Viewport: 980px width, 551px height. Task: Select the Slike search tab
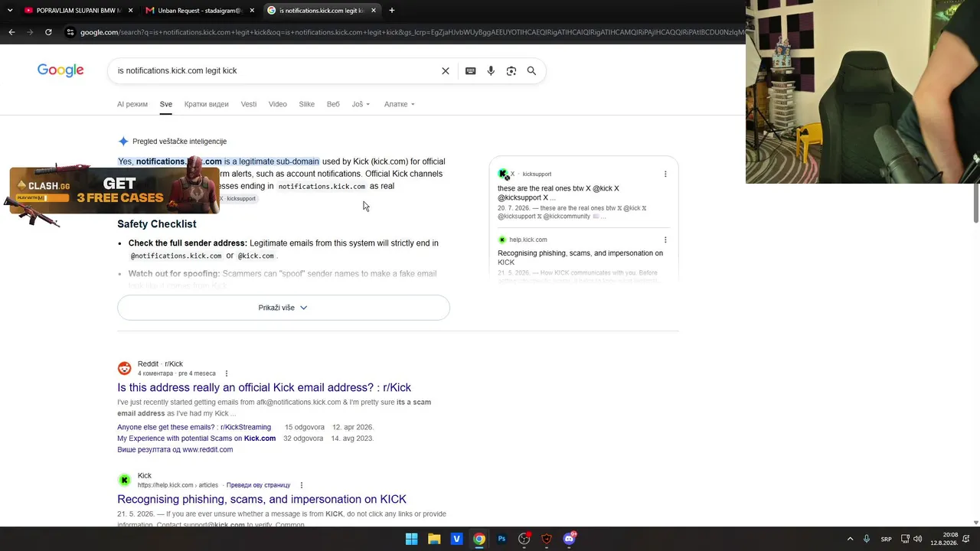307,104
